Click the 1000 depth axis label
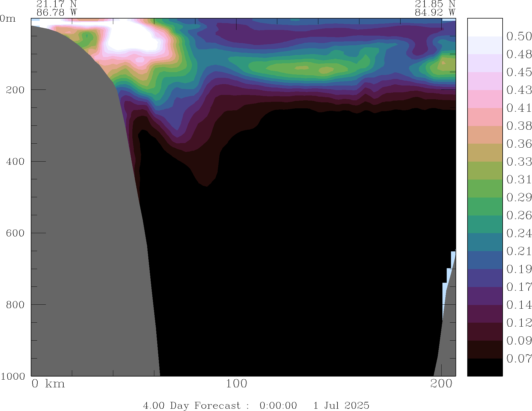Image resolution: width=532 pixels, height=411 pixels. 13,376
